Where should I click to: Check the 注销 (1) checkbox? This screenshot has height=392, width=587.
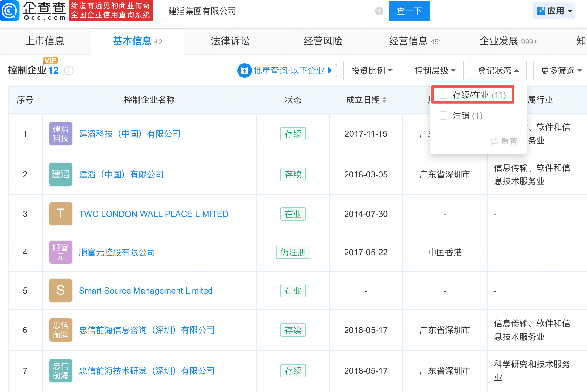(x=443, y=115)
